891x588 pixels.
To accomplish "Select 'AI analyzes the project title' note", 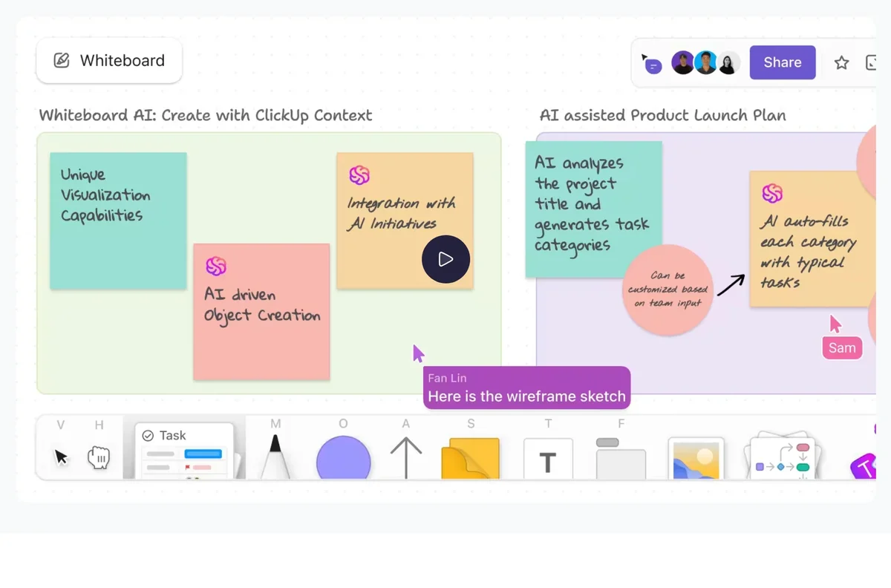I will [593, 210].
